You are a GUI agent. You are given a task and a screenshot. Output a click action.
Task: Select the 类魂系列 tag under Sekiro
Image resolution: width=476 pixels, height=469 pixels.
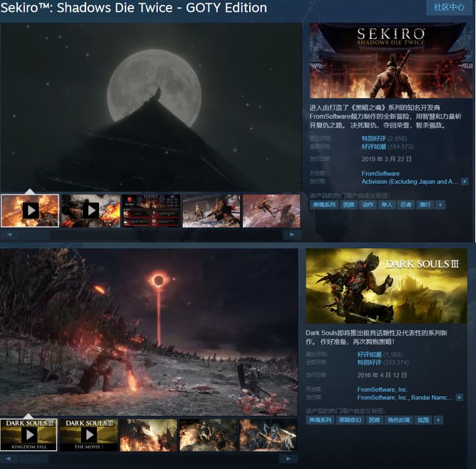(x=324, y=205)
